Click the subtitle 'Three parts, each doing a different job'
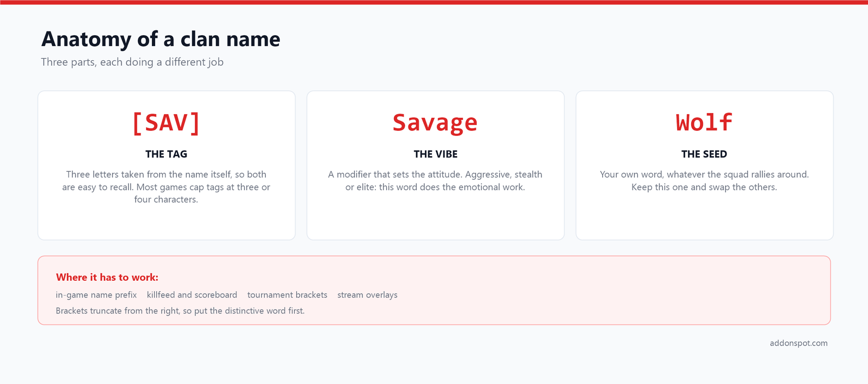Screen dimensions: 868x384 (132, 62)
